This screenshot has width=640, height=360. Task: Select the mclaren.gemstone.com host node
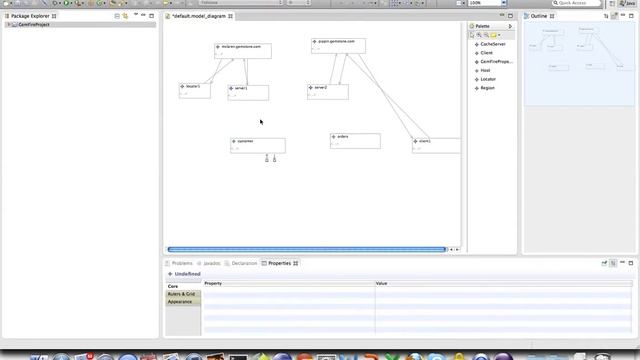pyautogui.click(x=243, y=51)
